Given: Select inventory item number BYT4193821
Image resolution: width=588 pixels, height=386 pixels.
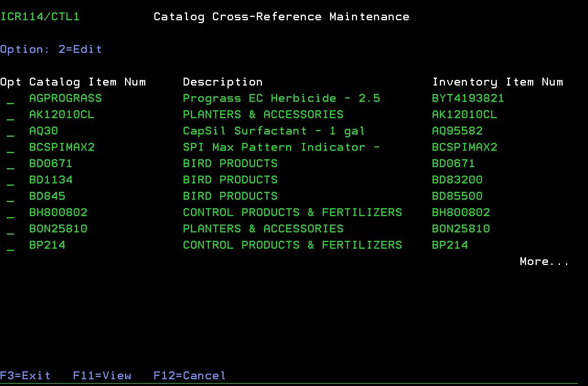Looking at the screenshot, I should tap(467, 98).
